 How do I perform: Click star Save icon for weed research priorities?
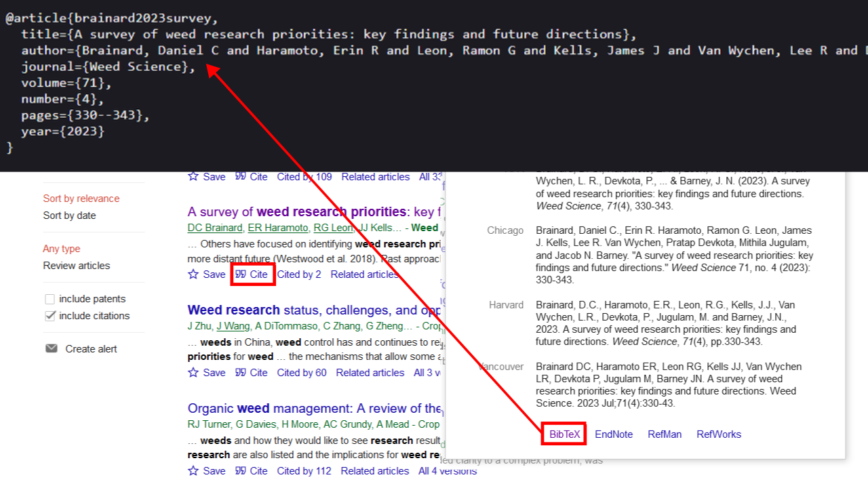193,274
